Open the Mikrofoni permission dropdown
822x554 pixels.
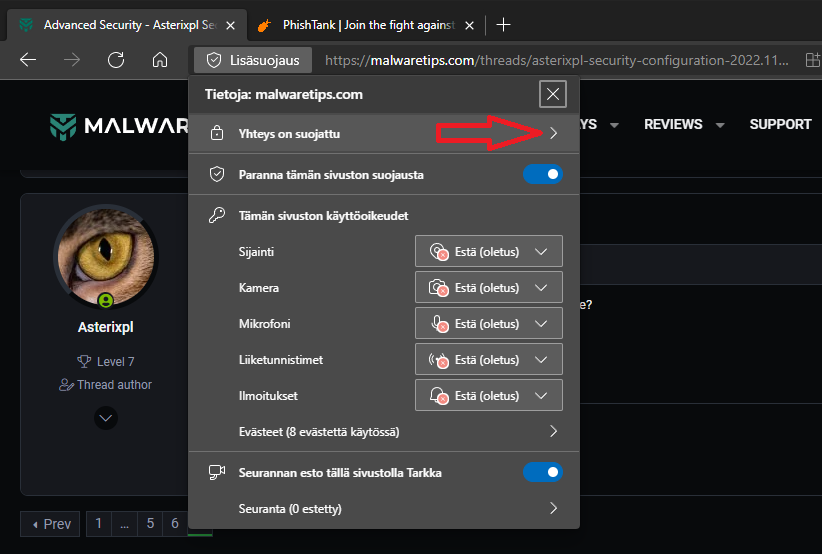(x=489, y=323)
